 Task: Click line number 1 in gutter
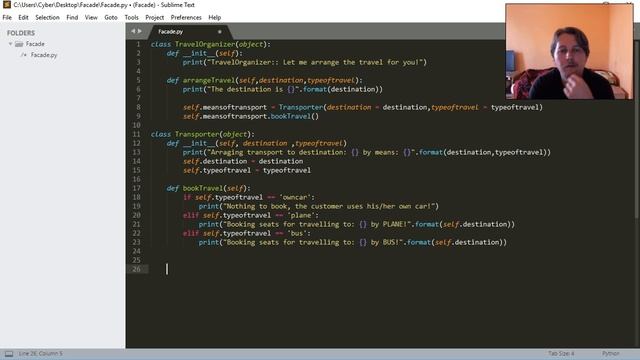138,44
